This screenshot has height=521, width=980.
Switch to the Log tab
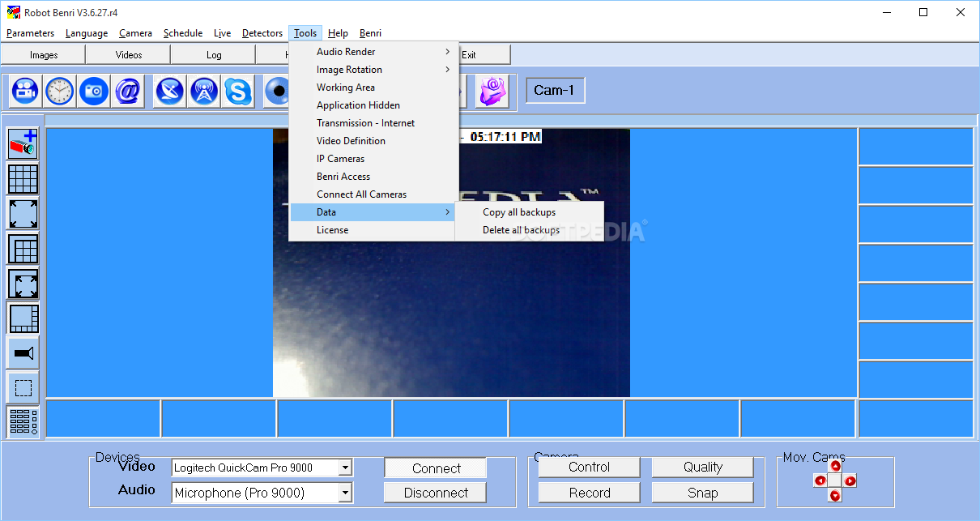[x=214, y=55]
